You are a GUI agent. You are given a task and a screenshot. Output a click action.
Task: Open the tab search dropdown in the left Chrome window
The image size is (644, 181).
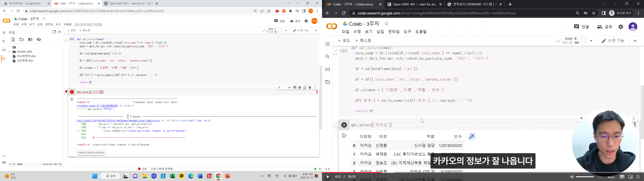[x=288, y=3]
